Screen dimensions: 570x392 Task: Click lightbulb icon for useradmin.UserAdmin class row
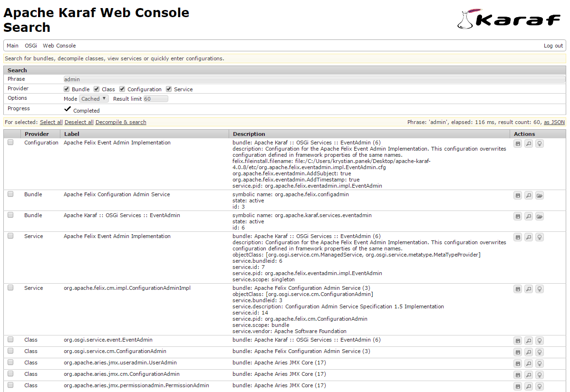[540, 363]
